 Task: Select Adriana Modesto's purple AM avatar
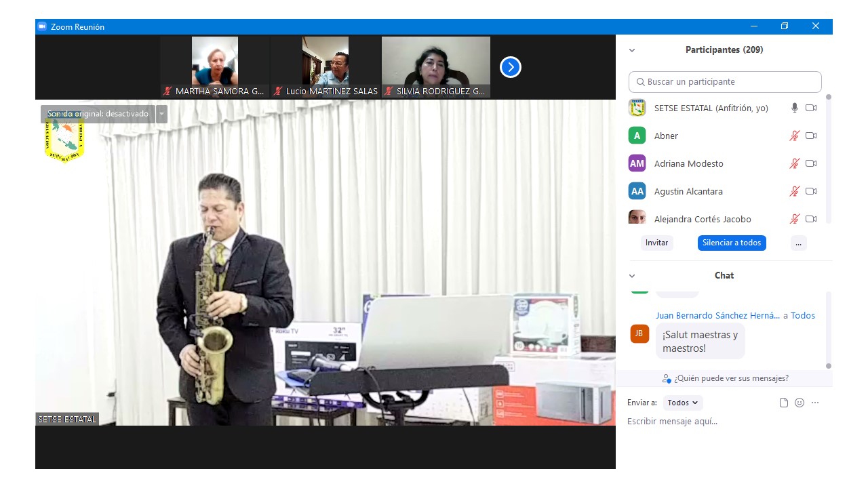pyautogui.click(x=637, y=163)
